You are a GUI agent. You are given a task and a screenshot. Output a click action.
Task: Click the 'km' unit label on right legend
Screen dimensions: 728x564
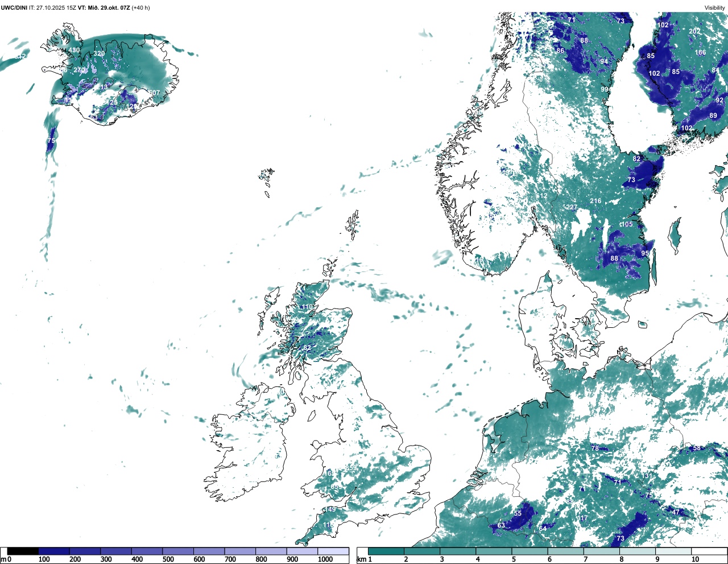pyautogui.click(x=361, y=559)
